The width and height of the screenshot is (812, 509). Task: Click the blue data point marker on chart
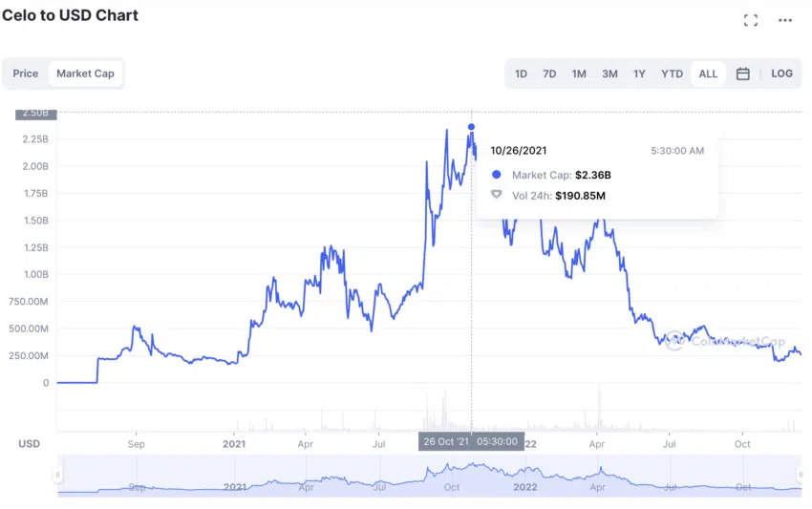[471, 127]
